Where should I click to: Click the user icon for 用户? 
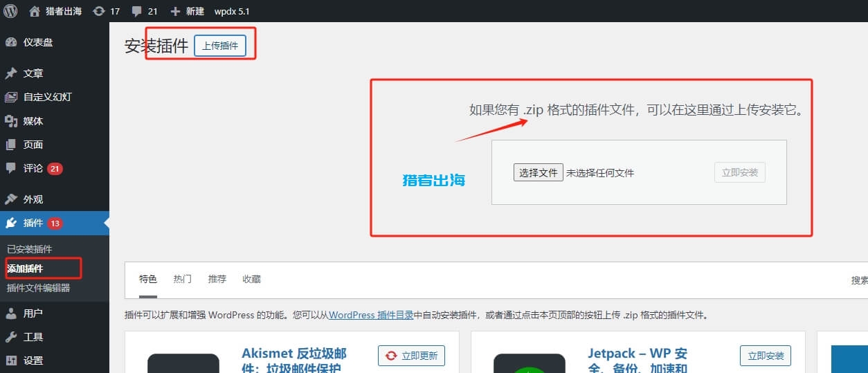(11, 313)
